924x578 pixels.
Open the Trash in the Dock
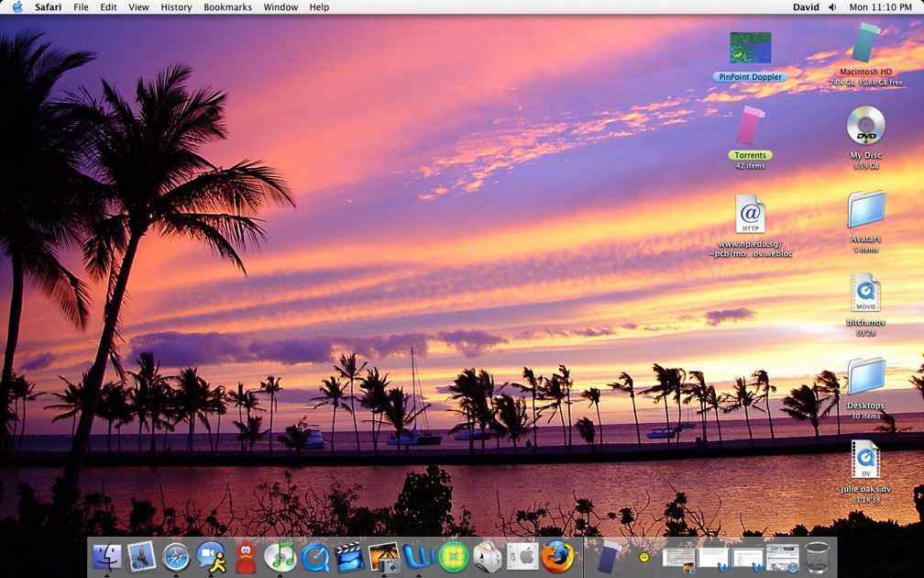[x=818, y=558]
